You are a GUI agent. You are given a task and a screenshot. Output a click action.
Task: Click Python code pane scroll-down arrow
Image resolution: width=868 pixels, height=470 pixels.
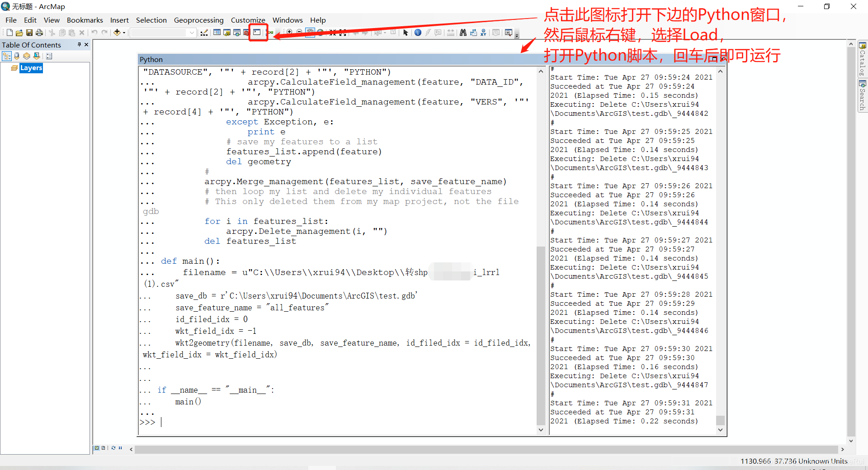pyautogui.click(x=541, y=430)
